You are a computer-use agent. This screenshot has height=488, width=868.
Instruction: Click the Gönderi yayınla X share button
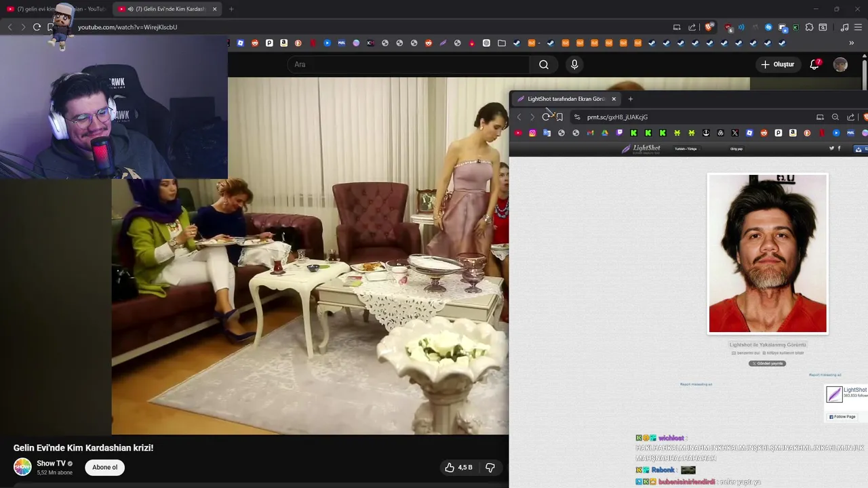[x=767, y=363]
